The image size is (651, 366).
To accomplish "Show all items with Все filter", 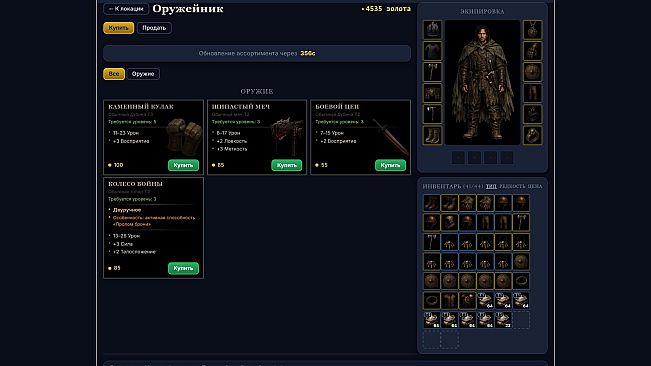I will [114, 74].
